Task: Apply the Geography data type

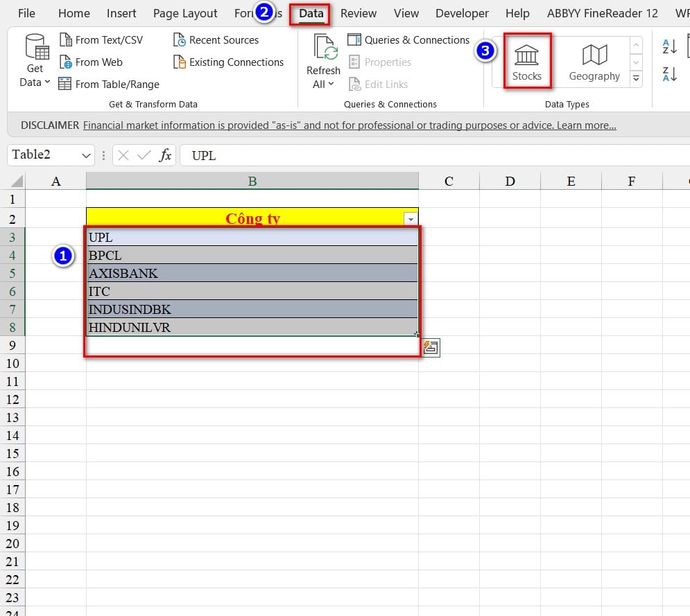Action: point(594,62)
